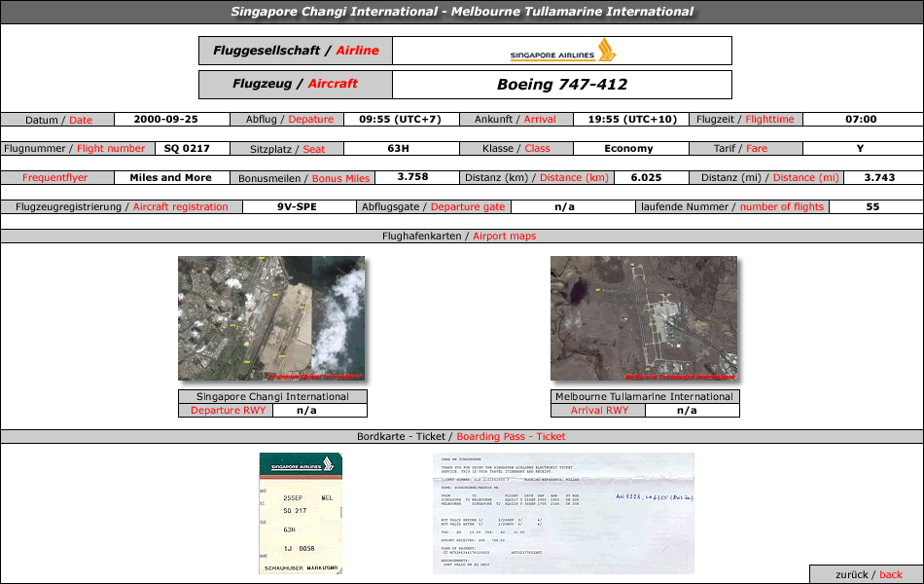Click the Fluggesellschaft / Airline label
This screenshot has width=924, height=584.
(x=296, y=51)
